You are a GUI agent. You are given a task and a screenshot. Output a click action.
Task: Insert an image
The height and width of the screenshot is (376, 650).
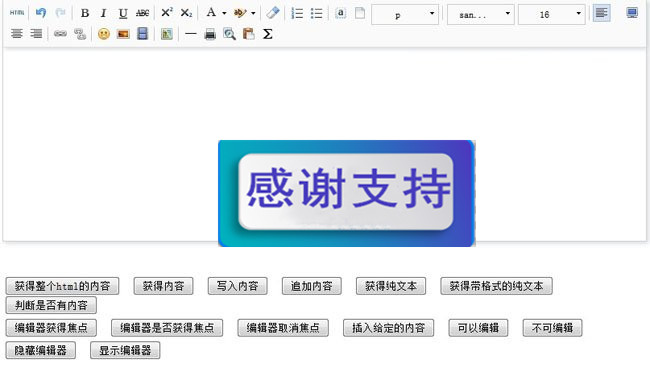(123, 34)
